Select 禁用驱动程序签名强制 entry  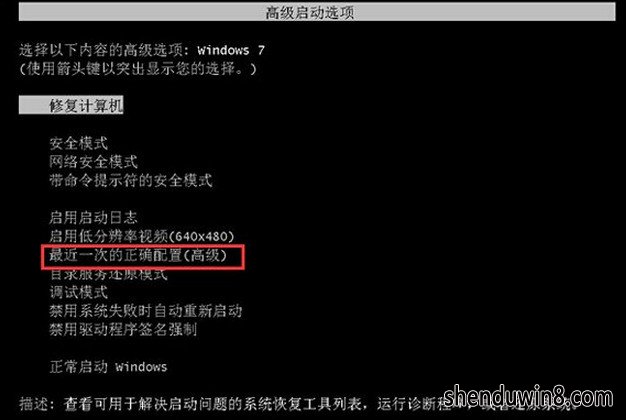(x=123, y=329)
